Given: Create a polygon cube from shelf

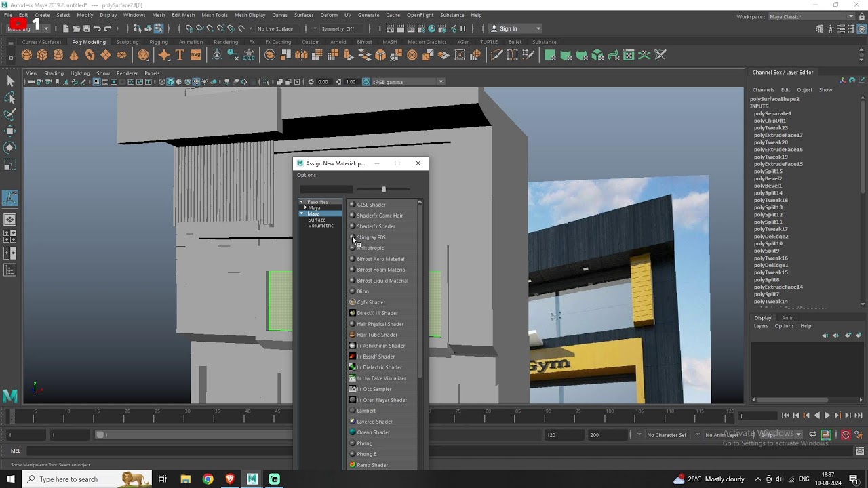Looking at the screenshot, I should [42, 55].
